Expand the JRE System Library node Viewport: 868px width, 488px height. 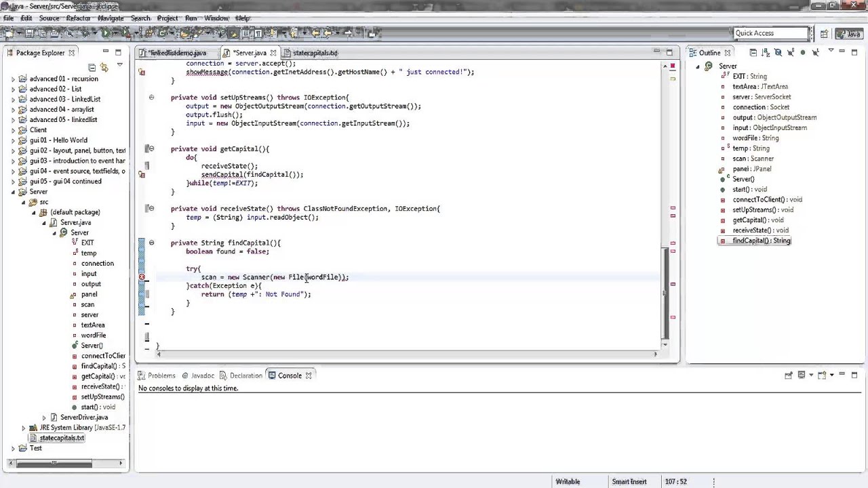[23, 428]
